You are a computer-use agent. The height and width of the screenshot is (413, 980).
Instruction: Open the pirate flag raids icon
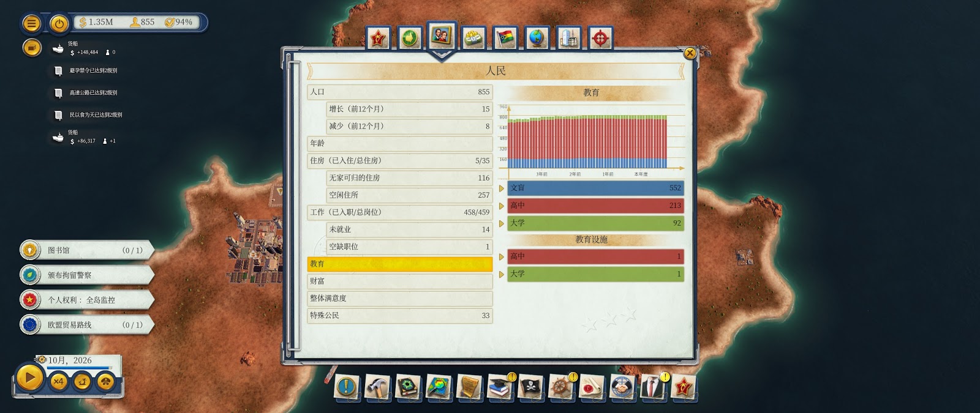[530, 387]
